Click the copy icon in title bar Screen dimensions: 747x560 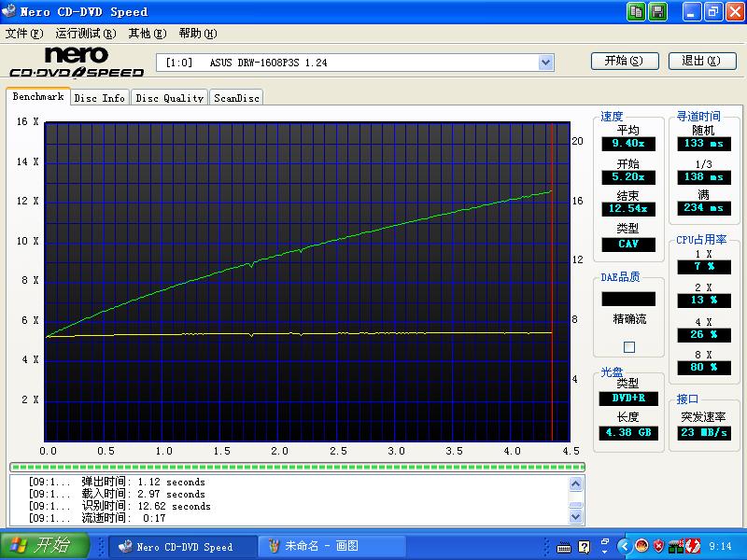[637, 11]
